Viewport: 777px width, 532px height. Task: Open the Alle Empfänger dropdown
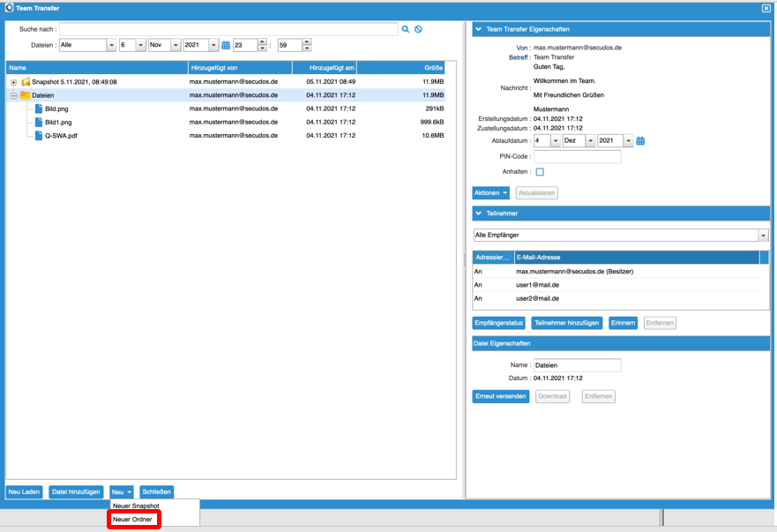click(763, 236)
